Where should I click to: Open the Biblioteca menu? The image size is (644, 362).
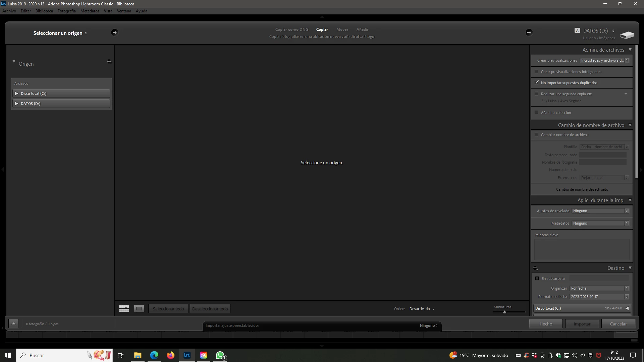point(44,11)
